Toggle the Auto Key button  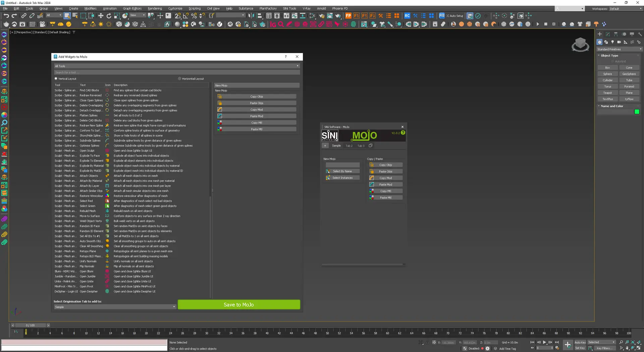[580, 342]
